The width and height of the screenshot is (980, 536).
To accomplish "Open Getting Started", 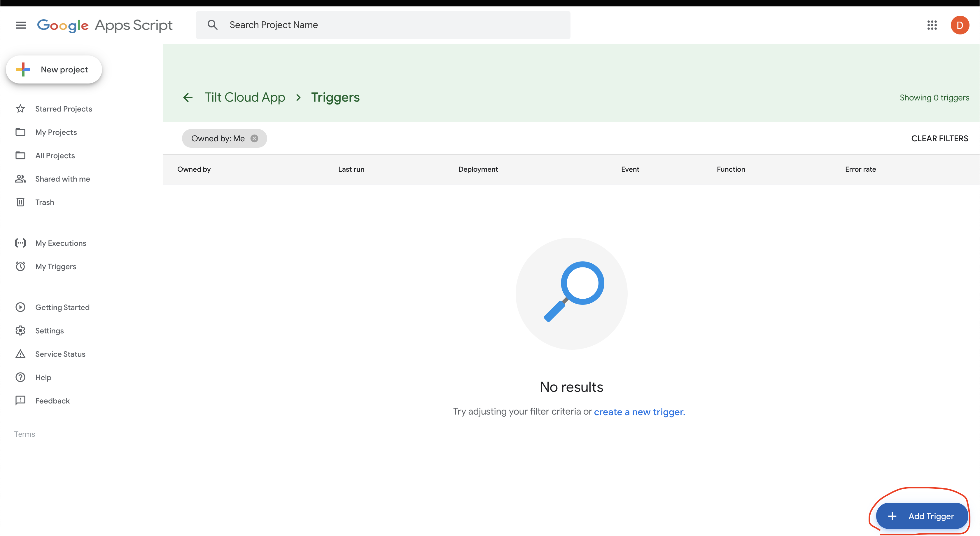I will 62,307.
